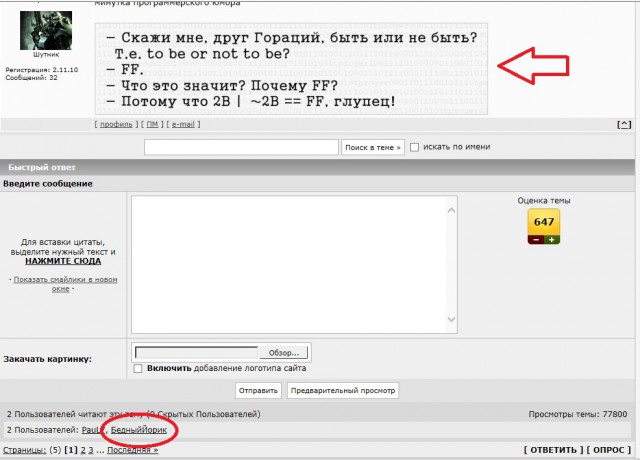The image size is (640, 460).
Task: Open the профиль link
Action: coord(116,124)
